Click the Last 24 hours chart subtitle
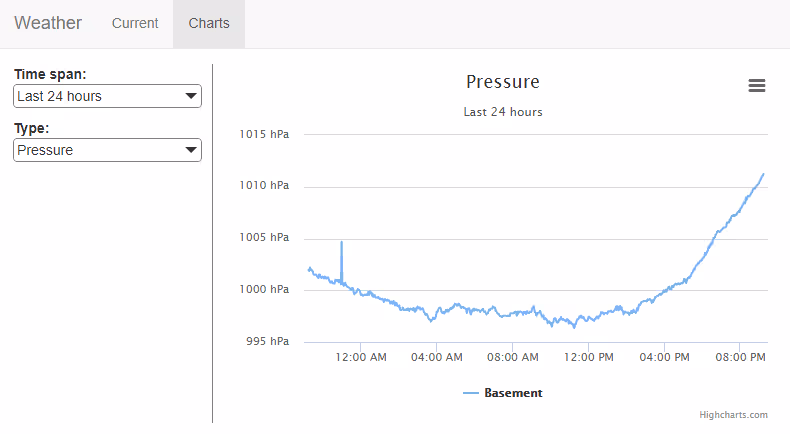Screen dimensions: 790x434 503,112
